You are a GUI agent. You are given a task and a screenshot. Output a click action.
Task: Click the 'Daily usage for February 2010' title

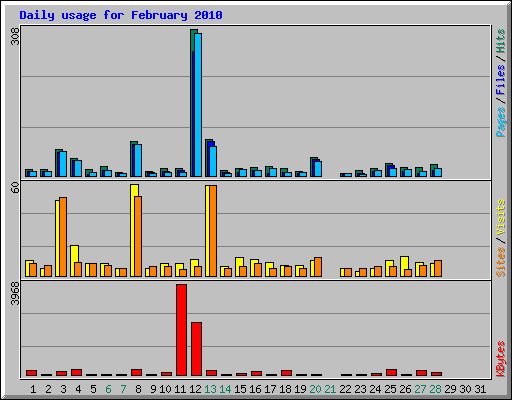[121, 15]
